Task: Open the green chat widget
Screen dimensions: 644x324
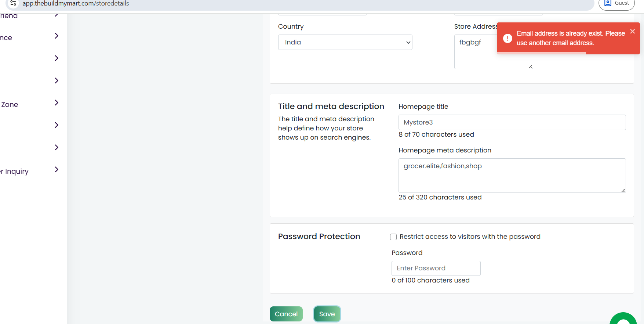Action: pyautogui.click(x=623, y=319)
